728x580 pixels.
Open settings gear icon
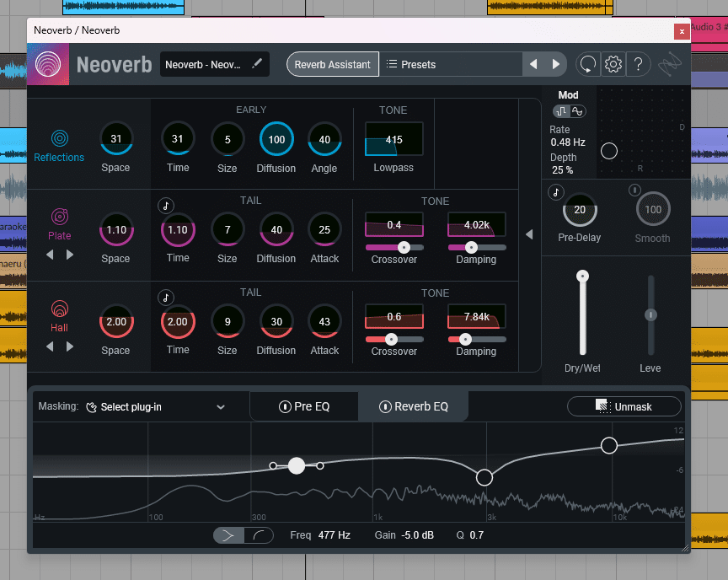[613, 64]
